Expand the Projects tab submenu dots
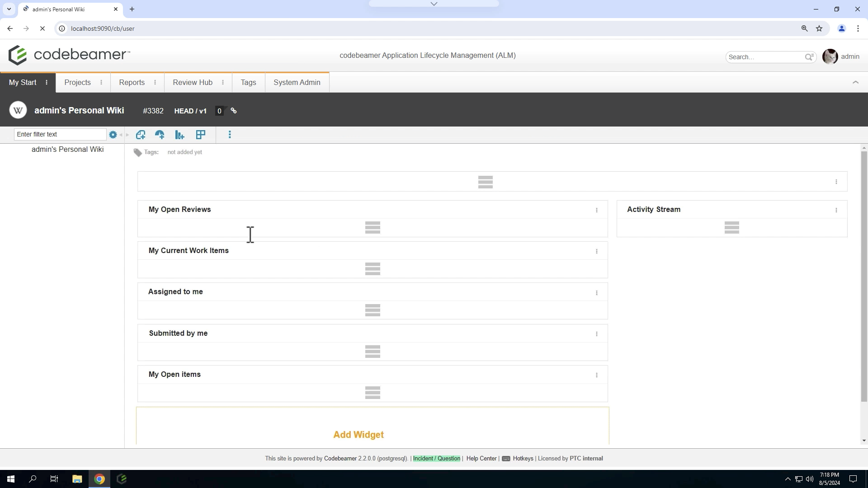Viewport: 868px width, 488px height. [x=101, y=82]
